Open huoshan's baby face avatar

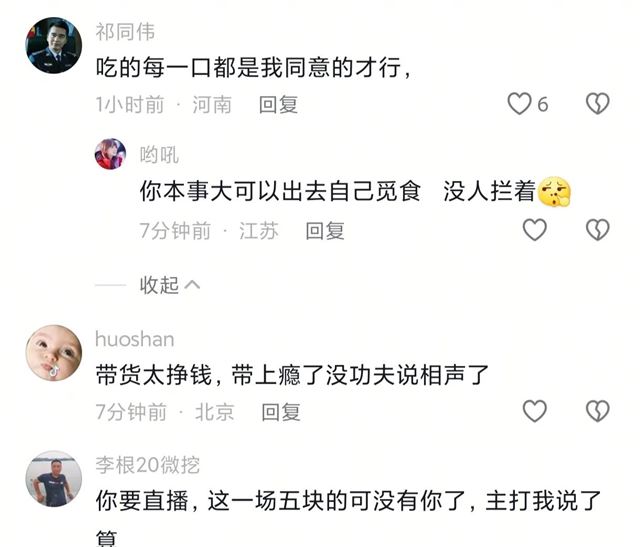point(53,353)
